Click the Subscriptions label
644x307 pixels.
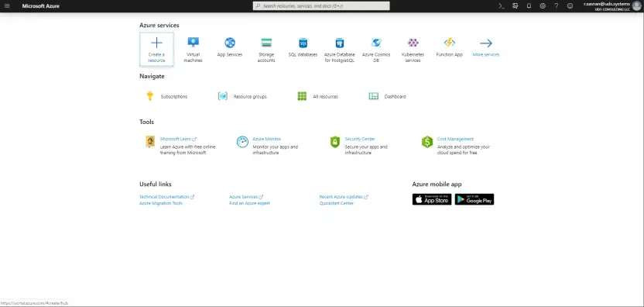[x=173, y=97]
